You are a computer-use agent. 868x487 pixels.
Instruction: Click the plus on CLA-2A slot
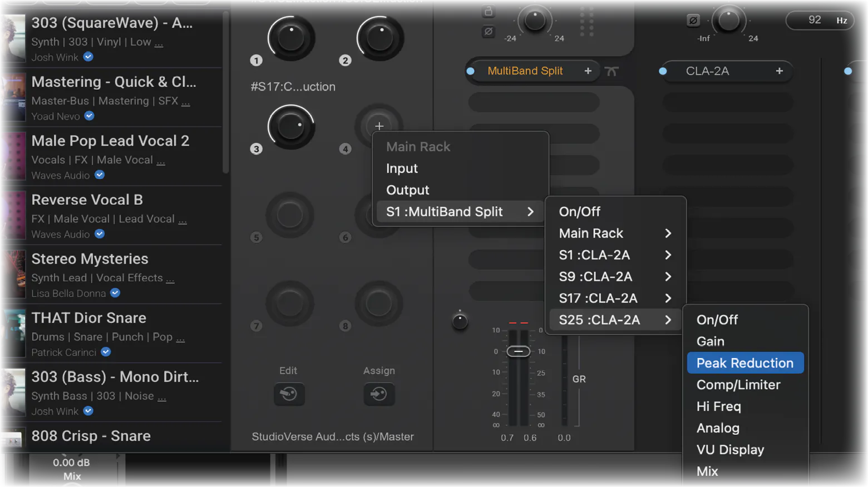(779, 71)
